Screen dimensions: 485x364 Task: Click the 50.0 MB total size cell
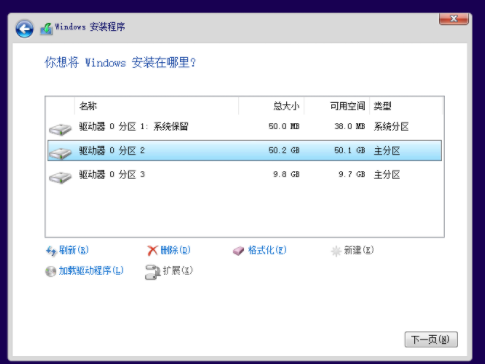pyautogui.click(x=284, y=126)
